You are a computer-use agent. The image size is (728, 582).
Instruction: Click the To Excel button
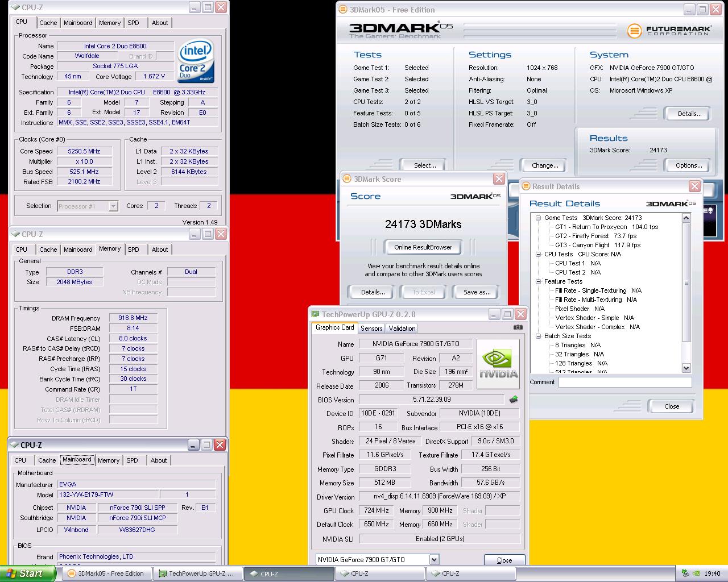[x=424, y=292]
